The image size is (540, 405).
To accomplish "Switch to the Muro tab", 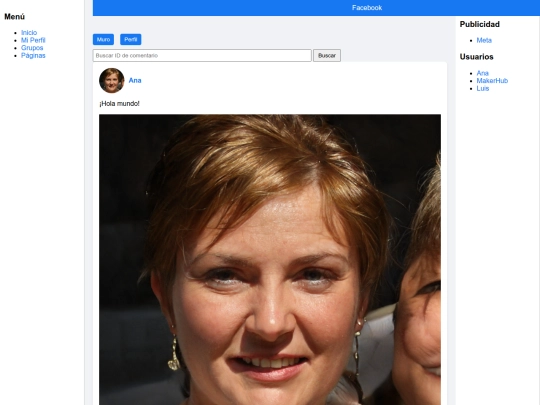I will click(x=103, y=40).
